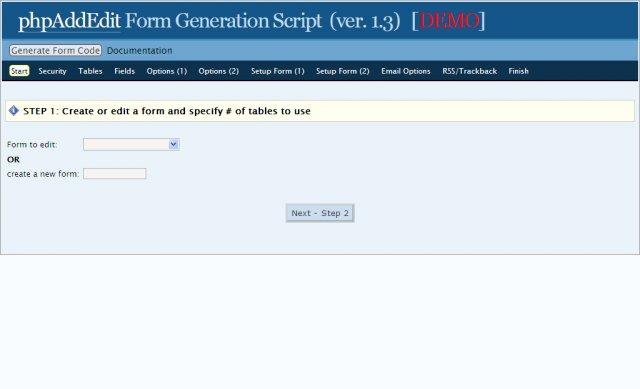Viewport: 640px width, 389px height.
Task: Select the Start step tab
Action: 19,71
